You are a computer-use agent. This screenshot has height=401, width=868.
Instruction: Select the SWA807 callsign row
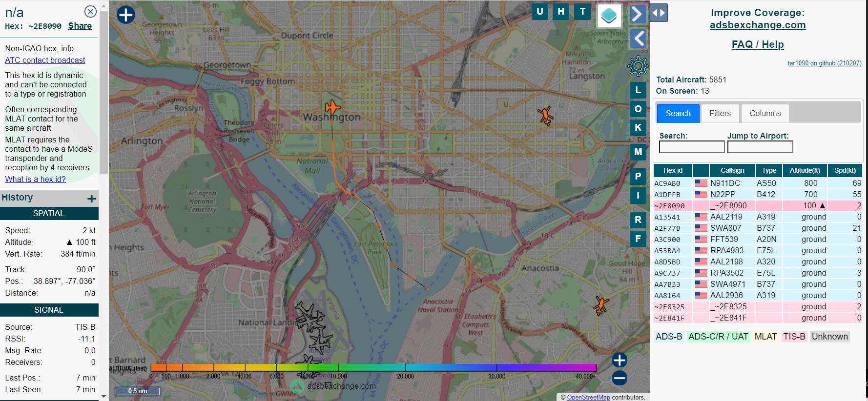758,228
